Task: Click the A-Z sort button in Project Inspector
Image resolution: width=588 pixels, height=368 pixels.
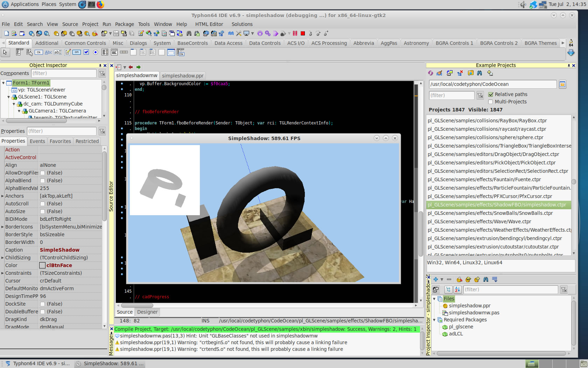Action: coord(457,289)
